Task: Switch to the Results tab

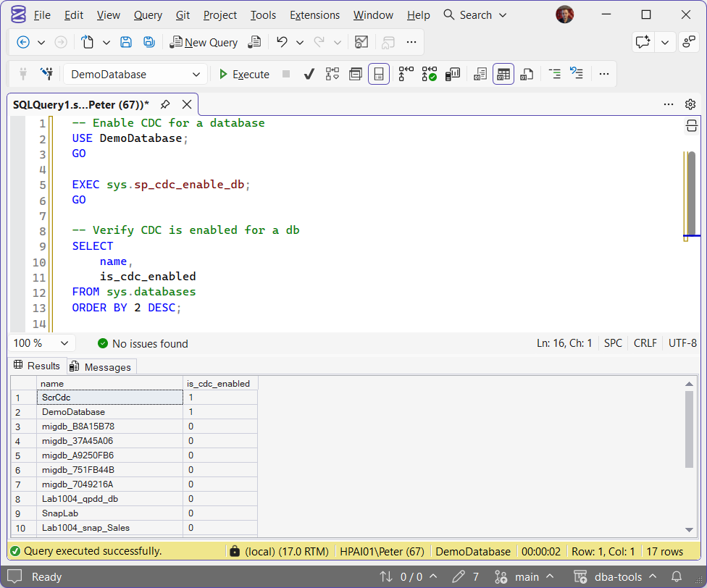Action: (x=37, y=366)
